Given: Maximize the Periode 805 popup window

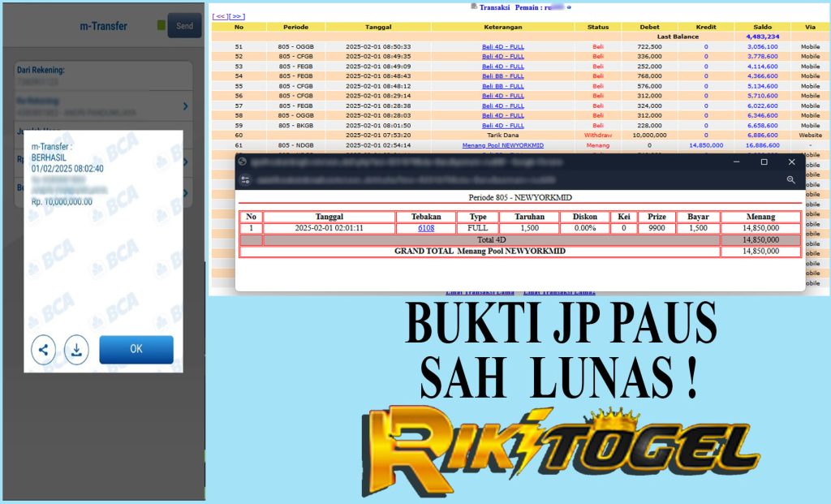Looking at the screenshot, I should coord(764,162).
